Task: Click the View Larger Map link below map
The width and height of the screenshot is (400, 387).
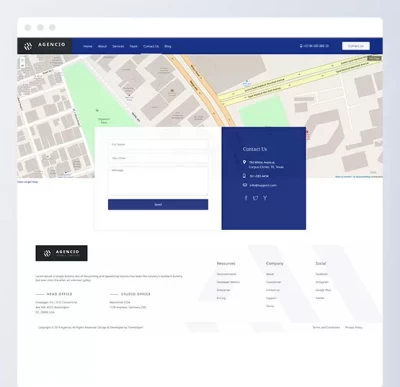Action: 28,182
